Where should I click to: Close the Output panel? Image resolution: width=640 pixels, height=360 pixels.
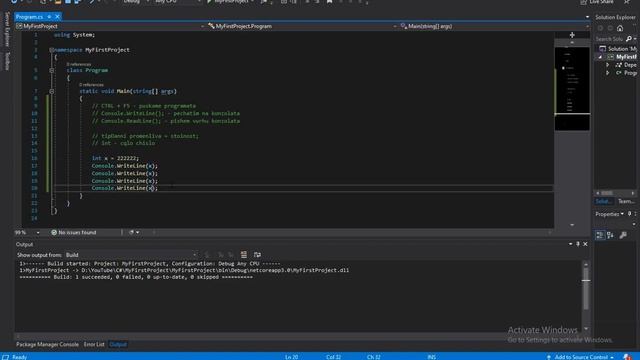[x=585, y=244]
